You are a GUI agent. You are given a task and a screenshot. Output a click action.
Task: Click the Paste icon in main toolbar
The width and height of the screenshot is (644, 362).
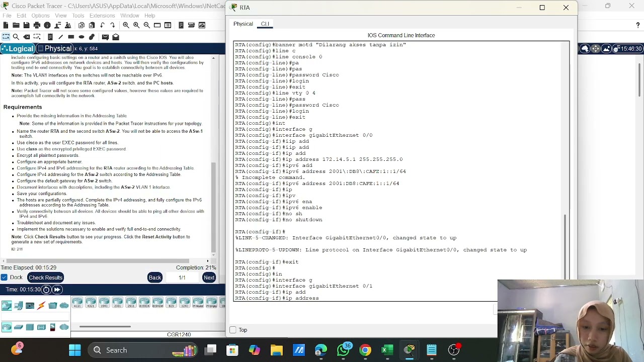tap(92, 25)
